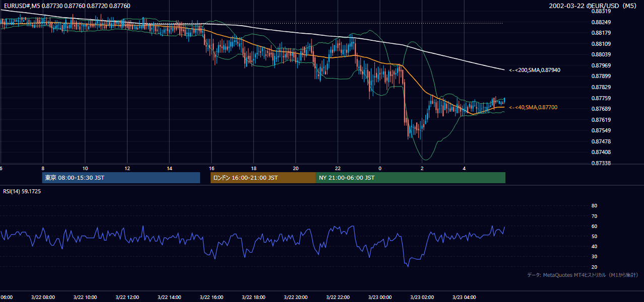Click RSI scale value 20

click(x=594, y=267)
